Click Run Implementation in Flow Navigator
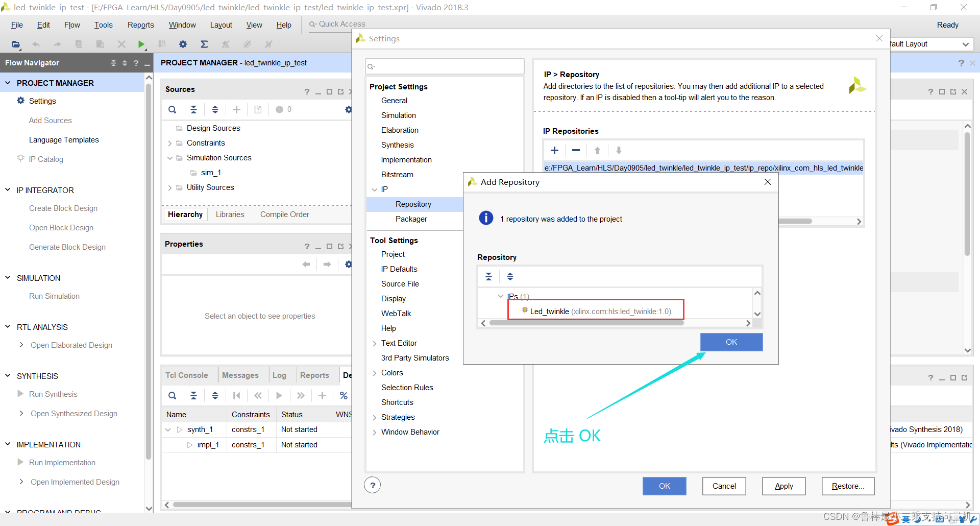This screenshot has height=526, width=980. click(x=62, y=463)
